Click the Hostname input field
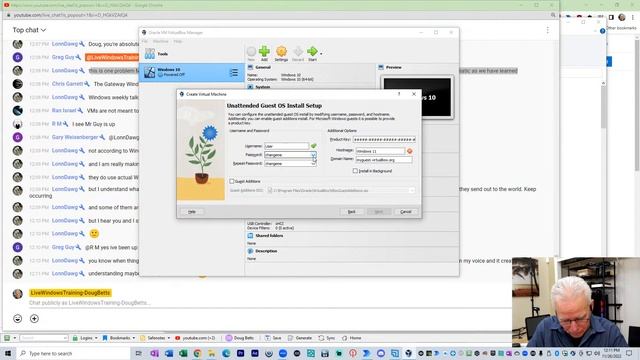 [x=380, y=151]
